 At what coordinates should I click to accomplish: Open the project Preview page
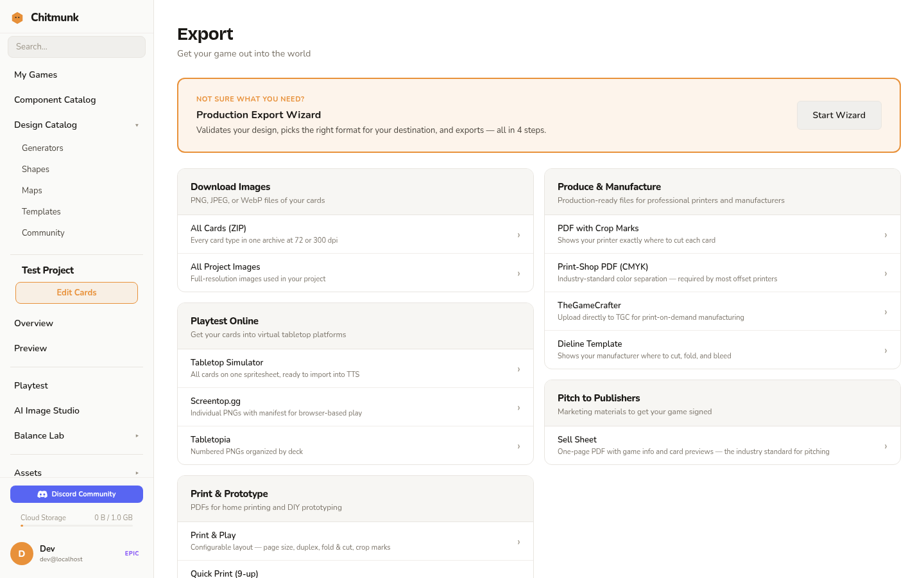tap(76, 348)
